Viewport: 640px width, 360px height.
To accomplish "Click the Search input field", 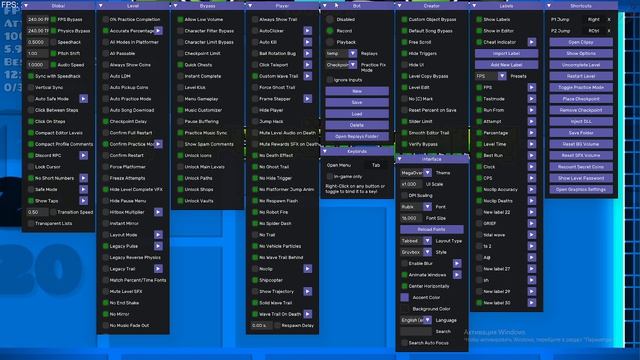I will [x=416, y=331].
